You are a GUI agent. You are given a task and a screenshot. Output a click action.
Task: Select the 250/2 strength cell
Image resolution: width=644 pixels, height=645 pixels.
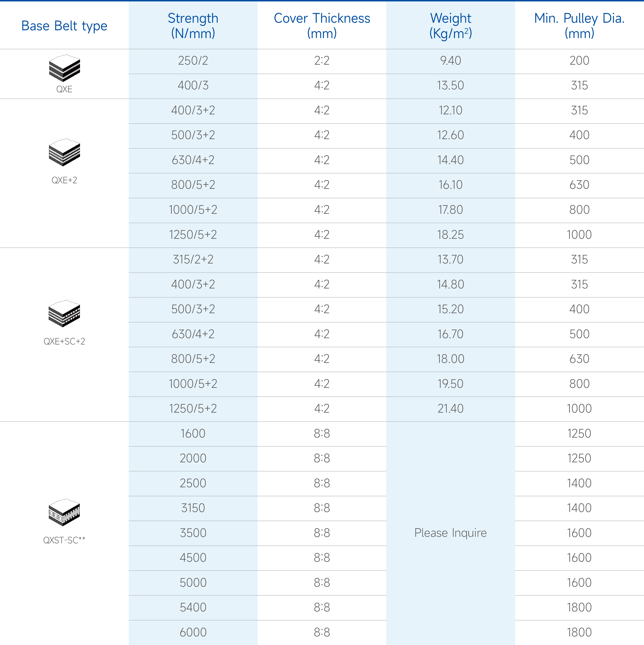click(193, 61)
